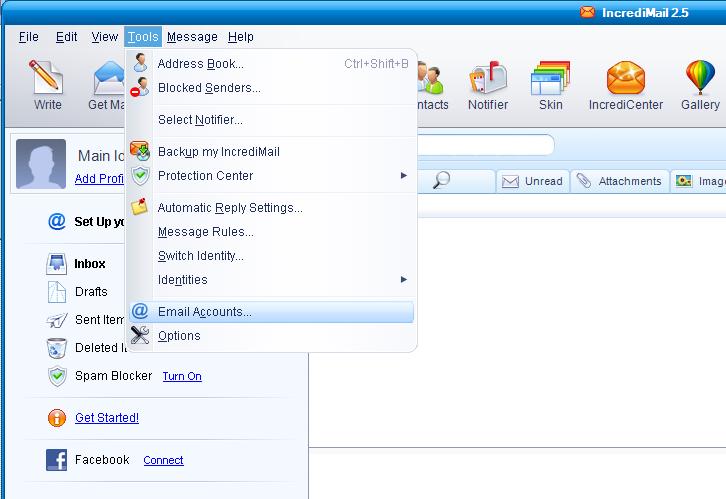Click the Facebook logo icon
Screen dimensions: 726x499
point(56,460)
